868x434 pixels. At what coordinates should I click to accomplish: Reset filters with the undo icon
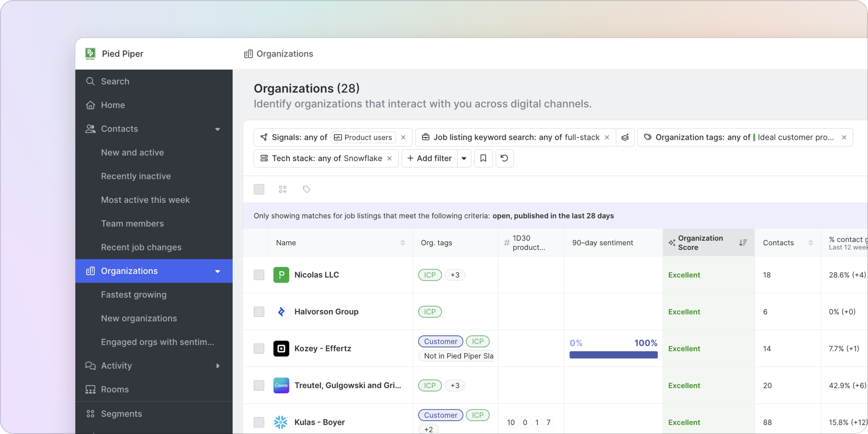504,159
